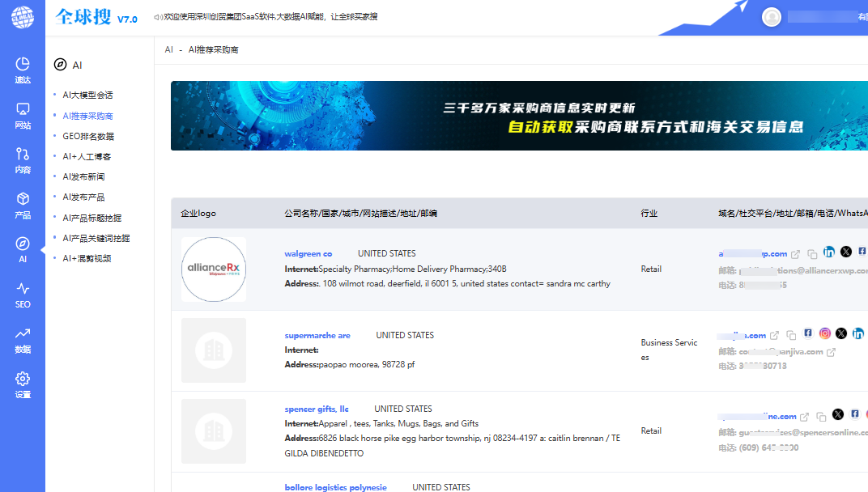
Task: Go to 内容 in left sidebar
Action: [23, 160]
